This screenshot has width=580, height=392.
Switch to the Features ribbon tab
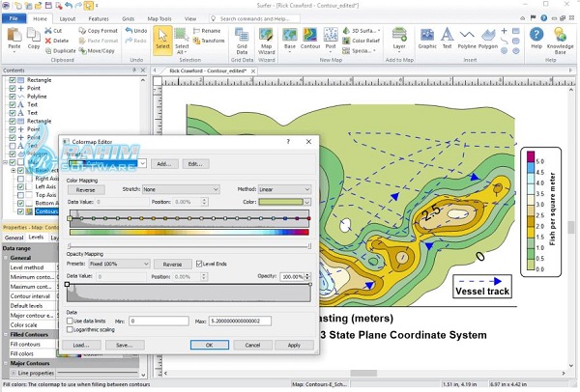[99, 18]
